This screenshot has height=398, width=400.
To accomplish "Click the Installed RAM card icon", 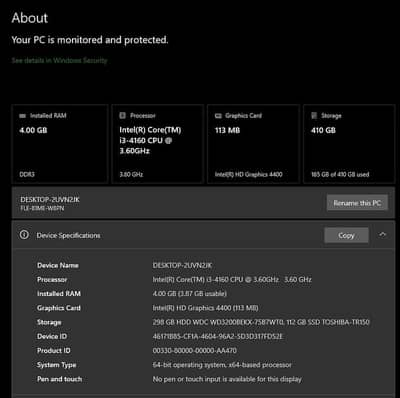I will click(22, 116).
